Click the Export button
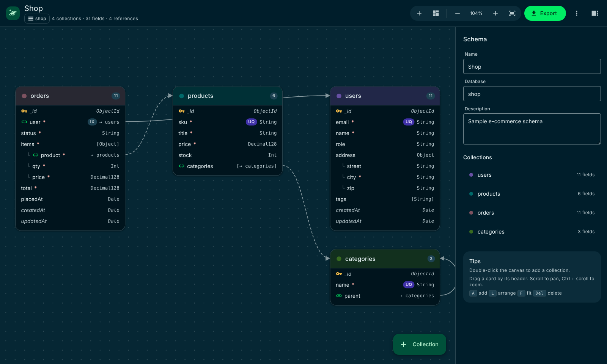 pyautogui.click(x=545, y=13)
